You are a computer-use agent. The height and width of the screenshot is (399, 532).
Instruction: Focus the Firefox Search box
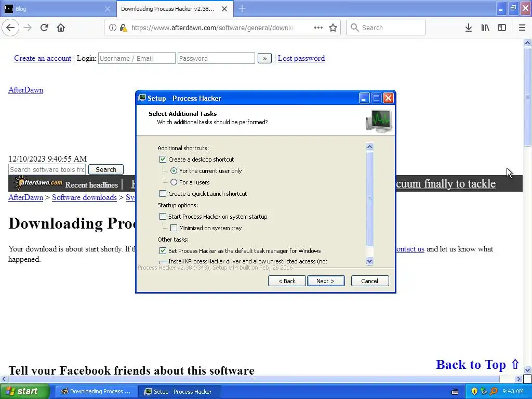pyautogui.click(x=385, y=28)
